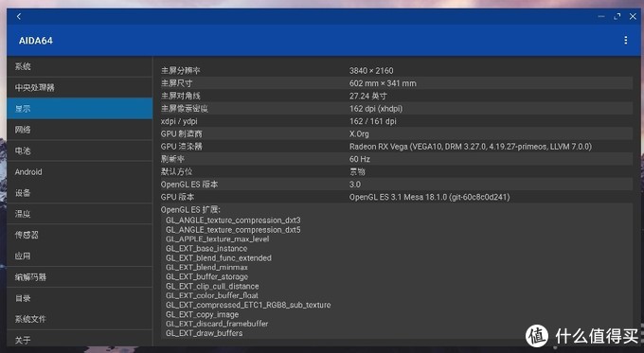Click the GPU 渲染器 label

181,147
